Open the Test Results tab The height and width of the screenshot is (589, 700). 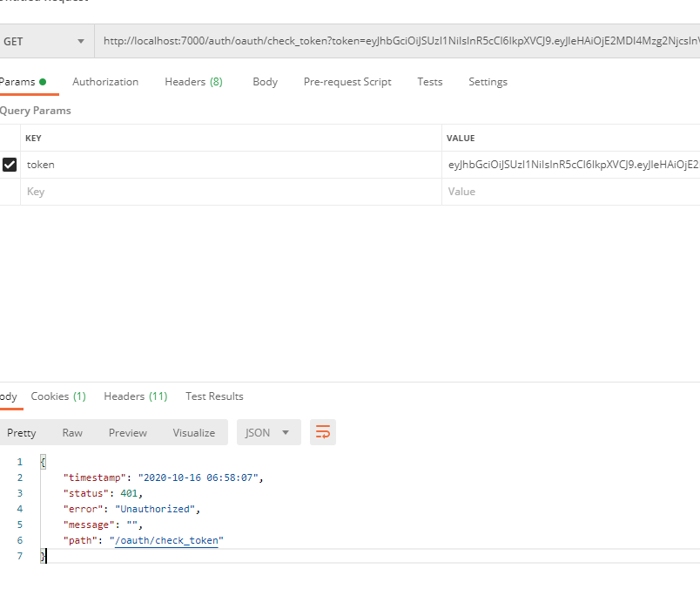pos(214,396)
